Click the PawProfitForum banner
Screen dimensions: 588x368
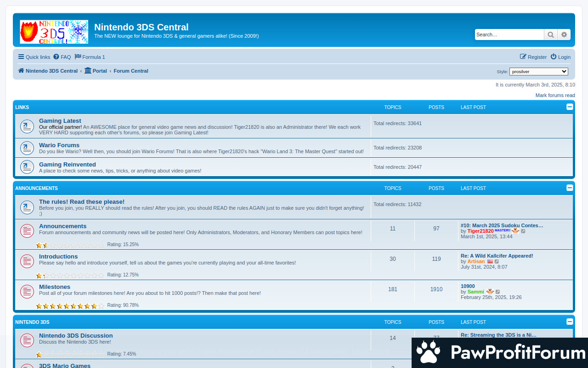(500, 353)
